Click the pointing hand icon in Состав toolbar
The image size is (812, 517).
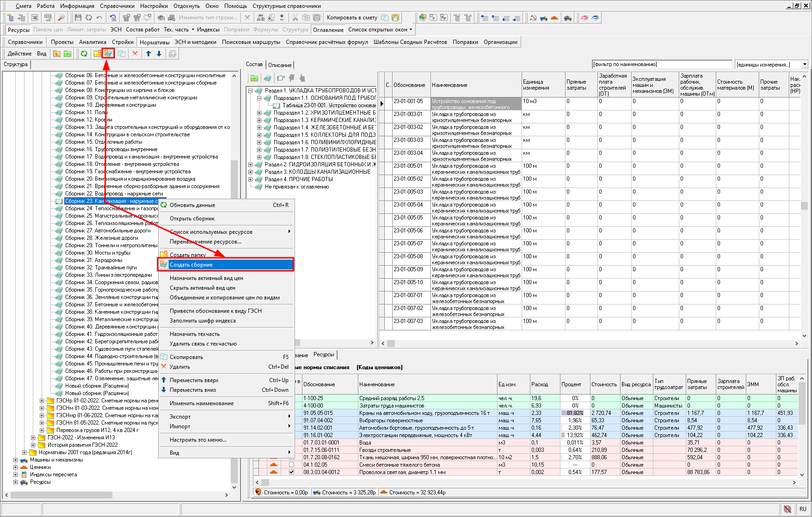pos(281,78)
